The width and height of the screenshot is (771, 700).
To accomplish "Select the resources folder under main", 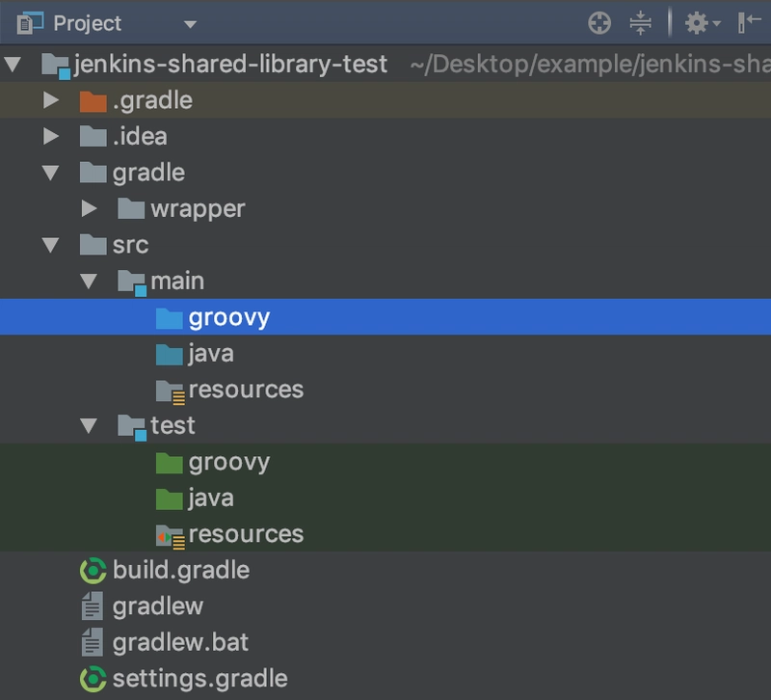I will [x=246, y=390].
